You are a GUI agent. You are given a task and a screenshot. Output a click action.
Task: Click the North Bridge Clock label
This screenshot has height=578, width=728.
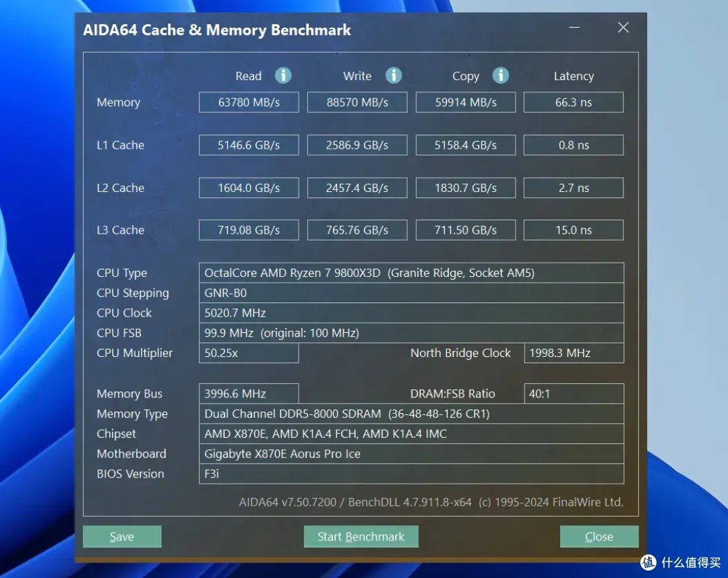[x=460, y=353]
